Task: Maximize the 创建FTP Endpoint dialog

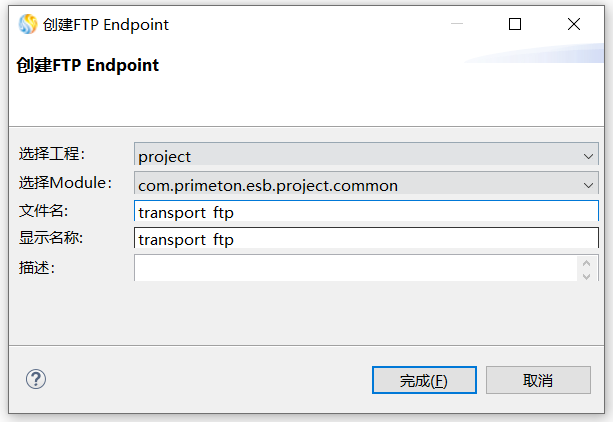Action: tap(515, 24)
